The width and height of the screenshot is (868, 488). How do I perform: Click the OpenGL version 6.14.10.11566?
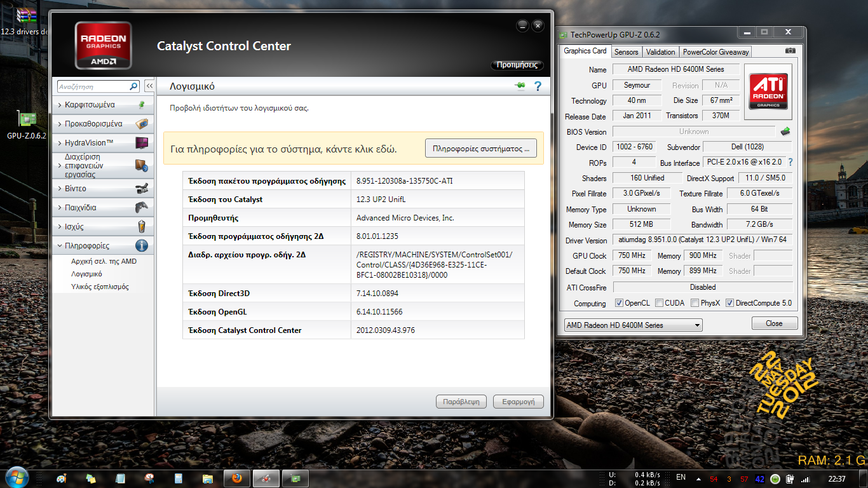click(x=379, y=312)
